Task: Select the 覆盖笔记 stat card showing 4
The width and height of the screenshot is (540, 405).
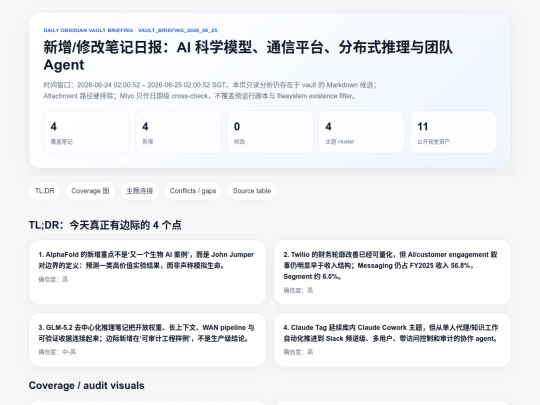Action: [x=86, y=132]
